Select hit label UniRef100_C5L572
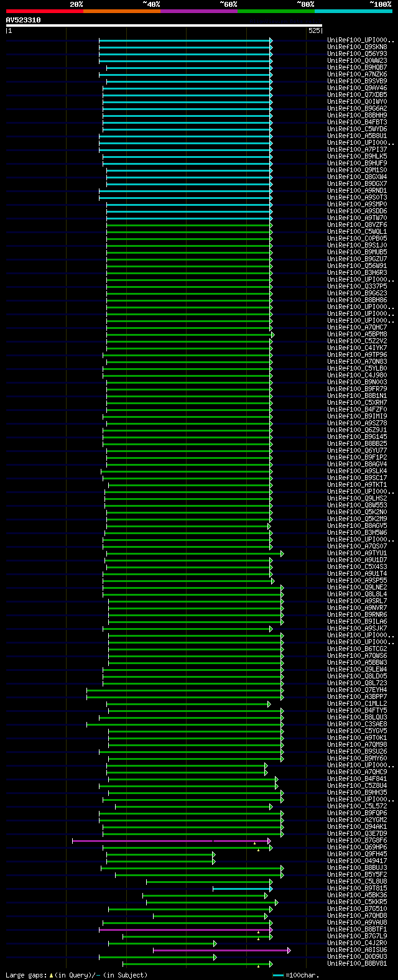The image size is (398, 980). pyautogui.click(x=357, y=806)
